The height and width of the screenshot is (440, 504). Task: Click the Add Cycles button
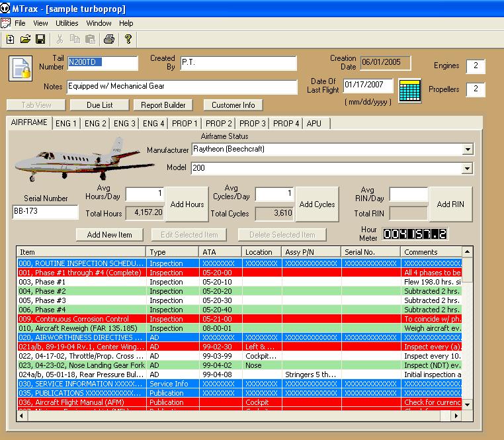pyautogui.click(x=317, y=204)
